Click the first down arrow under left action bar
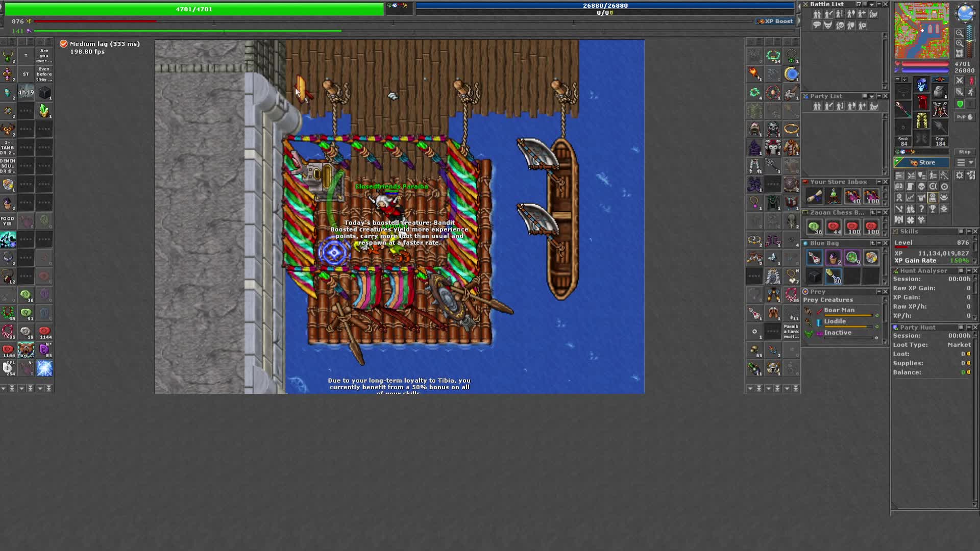This screenshot has width=980, height=551. (x=3, y=389)
